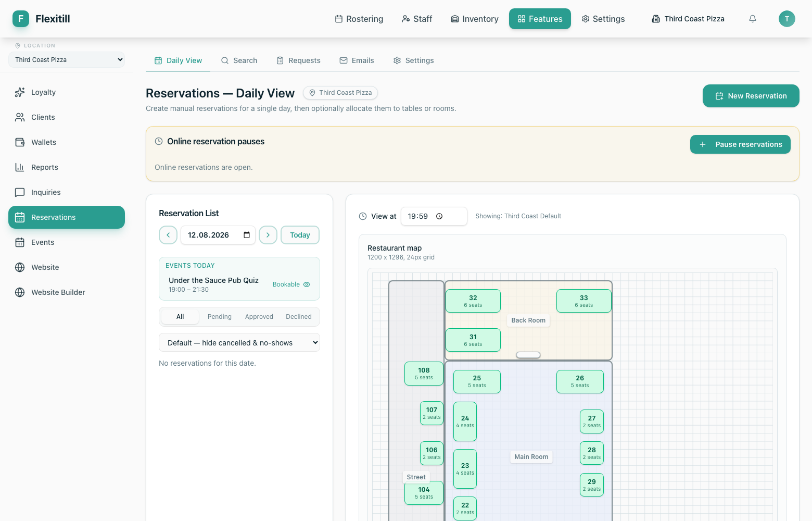Filter list by Declined
This screenshot has width=812, height=521.
tap(299, 317)
